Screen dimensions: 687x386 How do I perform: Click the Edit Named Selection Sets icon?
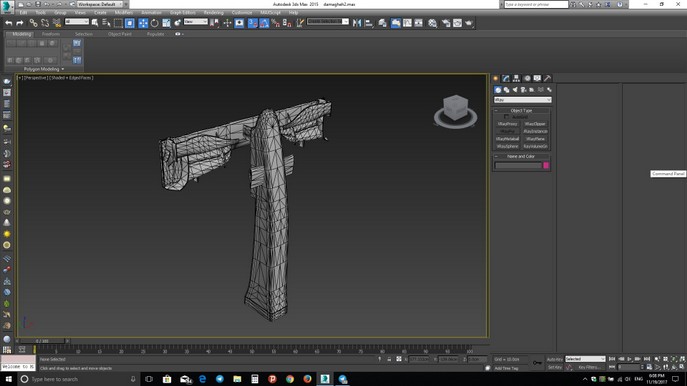click(x=300, y=23)
